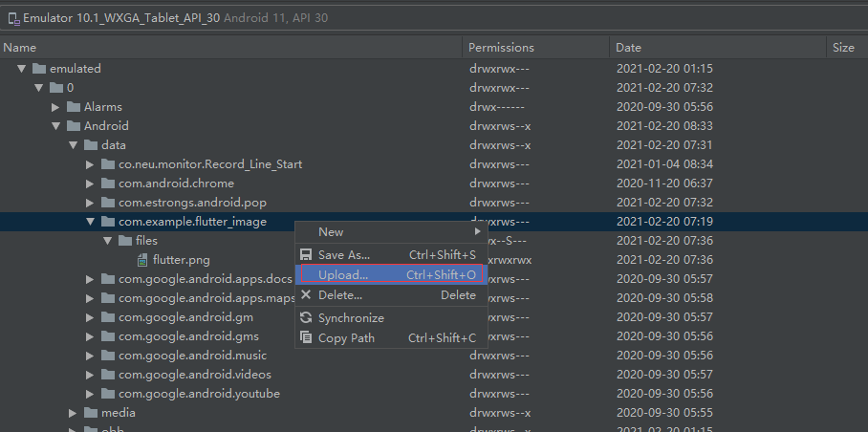868x432 pixels.
Task: Open the New submenu
Action: (x=390, y=231)
